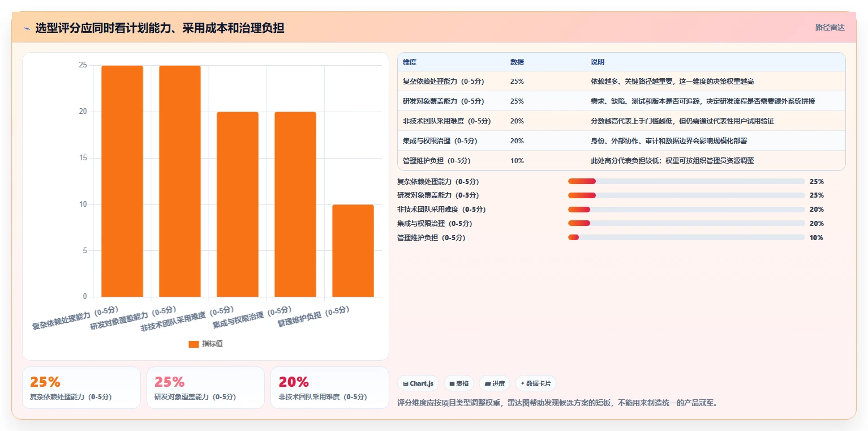Click the slide title 选型评分应同时看计划能力
The width and height of the screenshot is (868, 431).
[x=160, y=28]
